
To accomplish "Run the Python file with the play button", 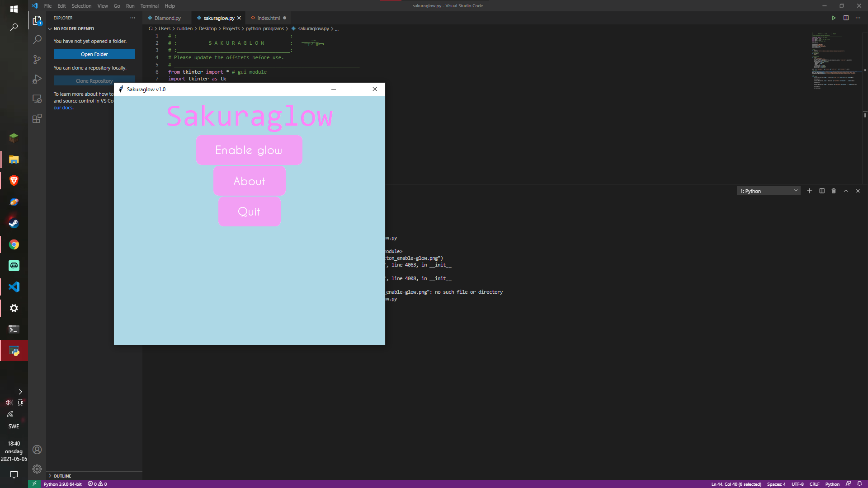I will pos(834,18).
